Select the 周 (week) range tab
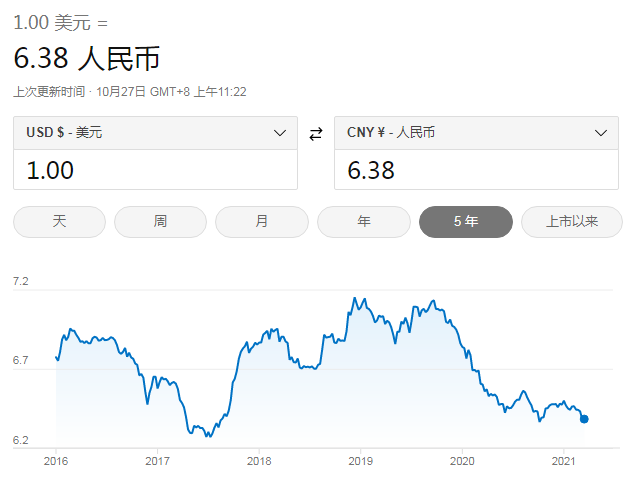The width and height of the screenshot is (634, 479). point(161,222)
